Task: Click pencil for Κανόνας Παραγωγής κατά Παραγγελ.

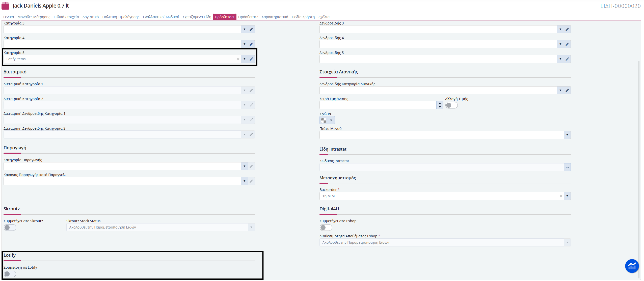Action: (251, 181)
